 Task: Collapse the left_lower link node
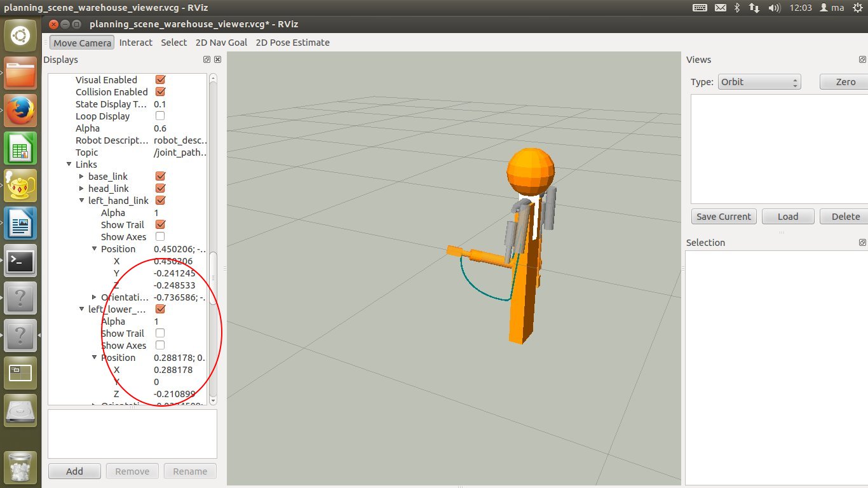pyautogui.click(x=81, y=309)
